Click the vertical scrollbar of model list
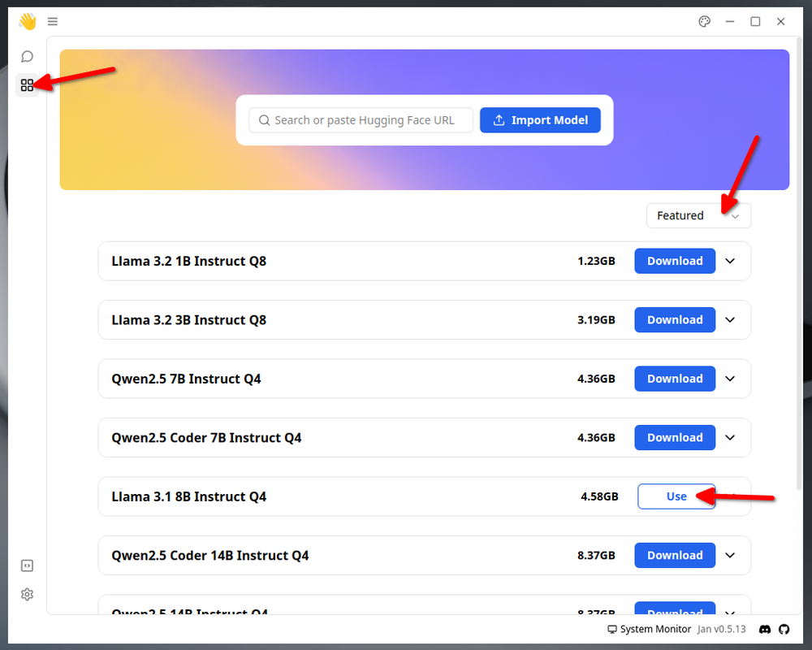Image resolution: width=812 pixels, height=650 pixels. coord(798,264)
